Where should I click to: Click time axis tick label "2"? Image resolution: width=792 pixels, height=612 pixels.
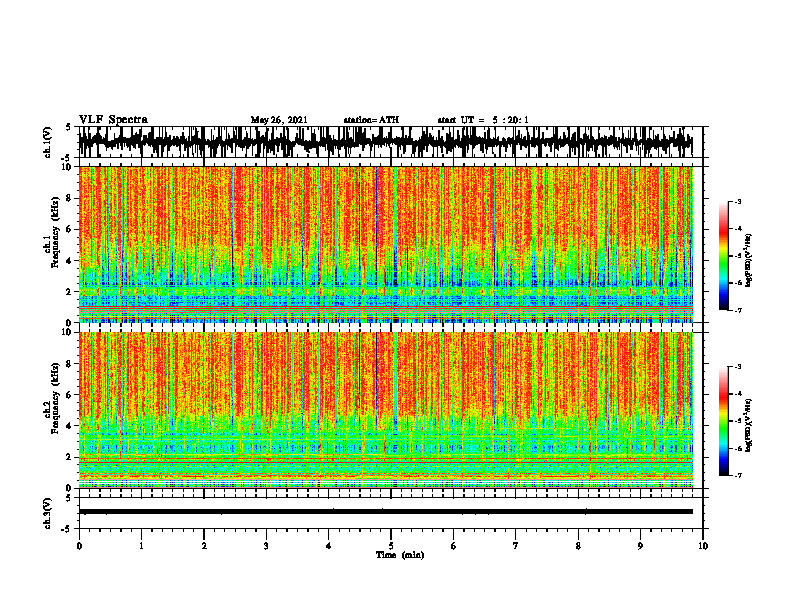pos(204,546)
